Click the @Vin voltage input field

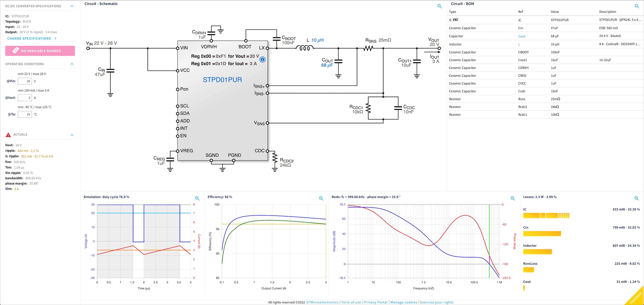click(25, 81)
